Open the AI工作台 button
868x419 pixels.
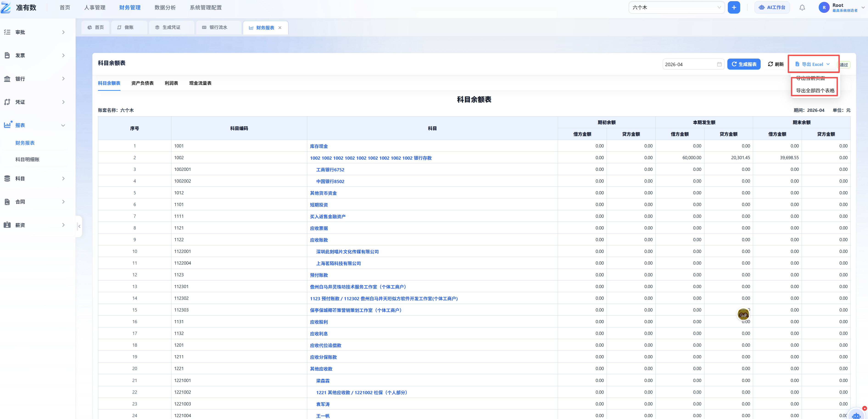772,7
